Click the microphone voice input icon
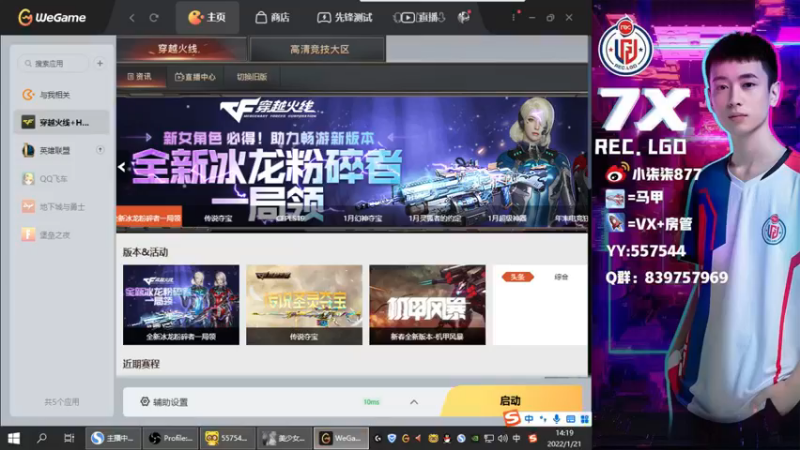Image resolution: width=800 pixels, height=450 pixels. tap(556, 419)
